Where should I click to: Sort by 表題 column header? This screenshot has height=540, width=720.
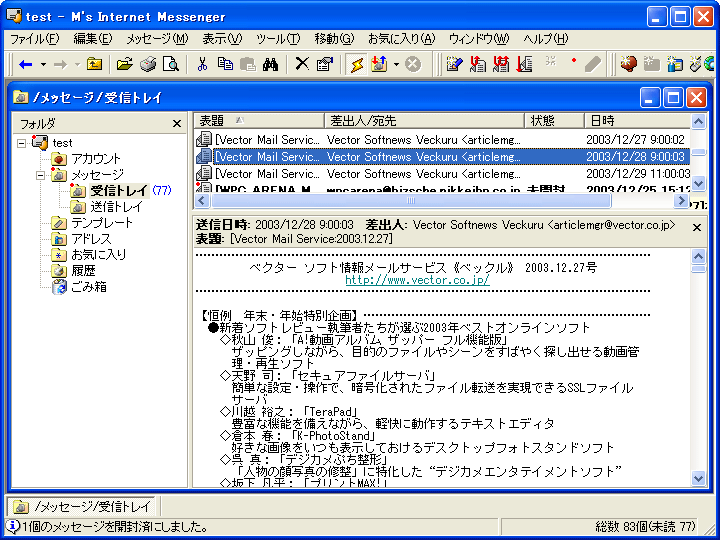259,121
